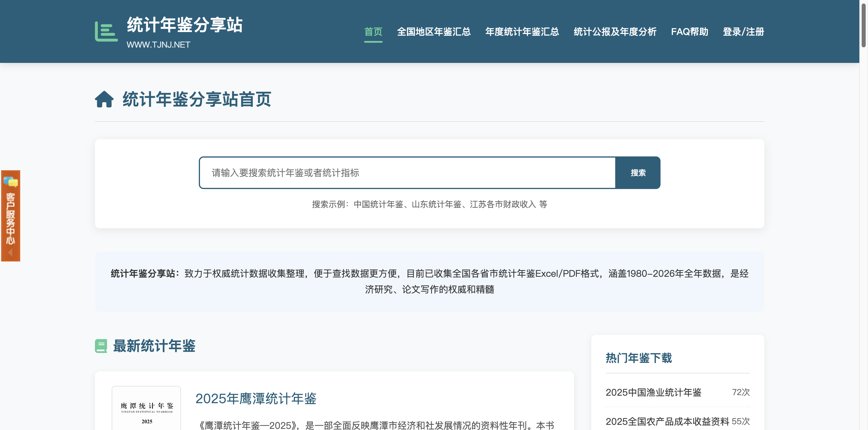Click the 鹰潭统计年鉴 cover thumbnail
Screen dimensions: 868x430
(x=147, y=408)
